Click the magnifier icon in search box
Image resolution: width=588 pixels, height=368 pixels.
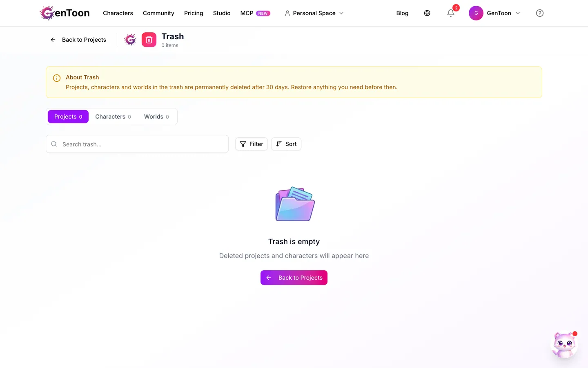pyautogui.click(x=54, y=144)
